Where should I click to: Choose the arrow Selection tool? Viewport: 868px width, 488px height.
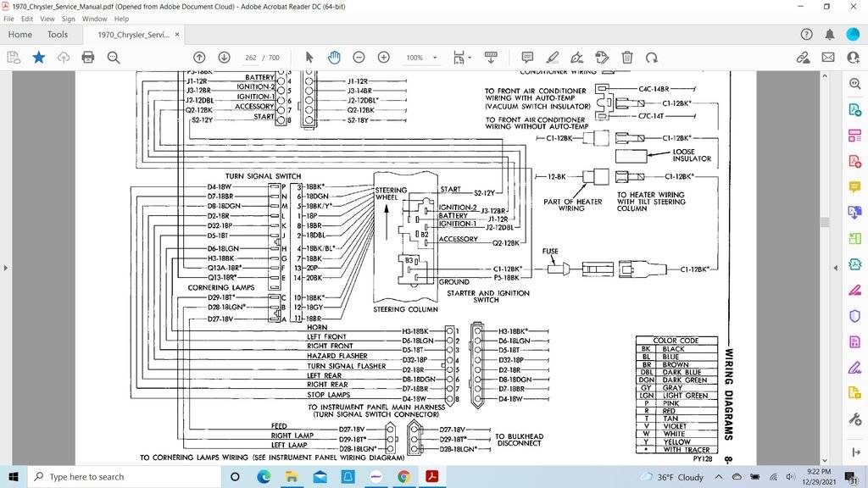[309, 58]
